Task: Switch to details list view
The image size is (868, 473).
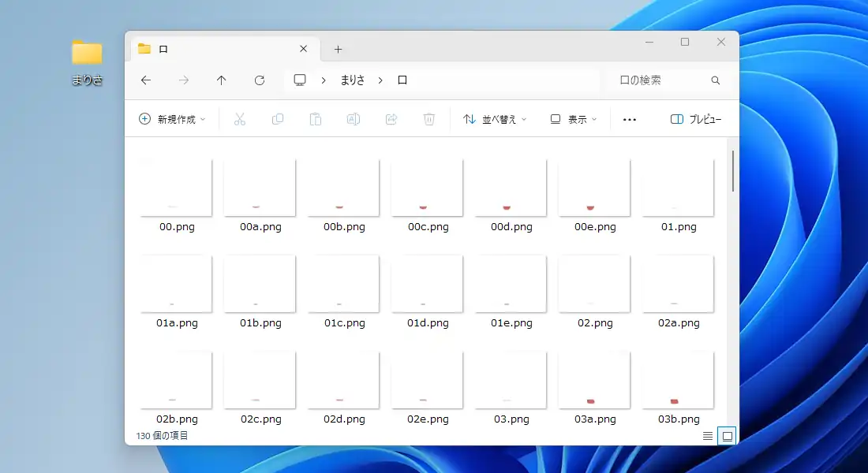Action: coord(708,436)
